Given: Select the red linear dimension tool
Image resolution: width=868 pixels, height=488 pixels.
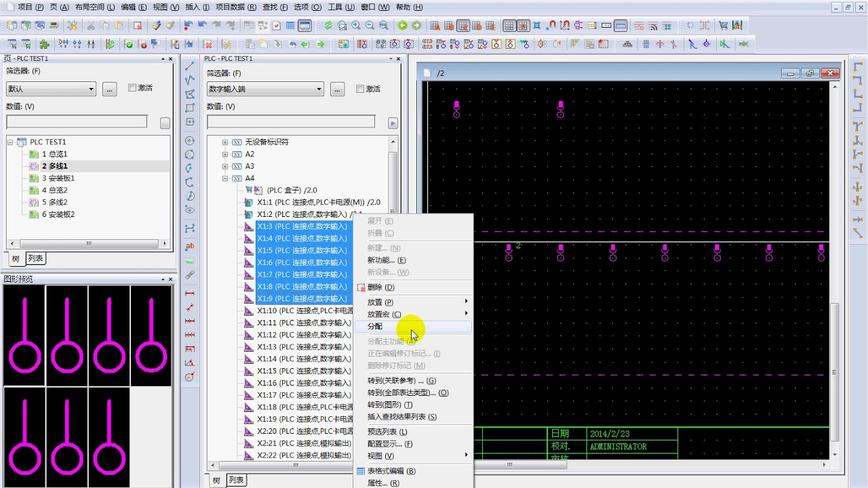Looking at the screenshot, I should 190,293.
